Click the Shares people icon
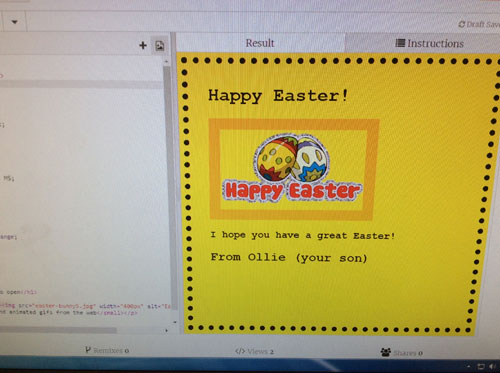Viewport: 500px width, 373px height. (386, 352)
